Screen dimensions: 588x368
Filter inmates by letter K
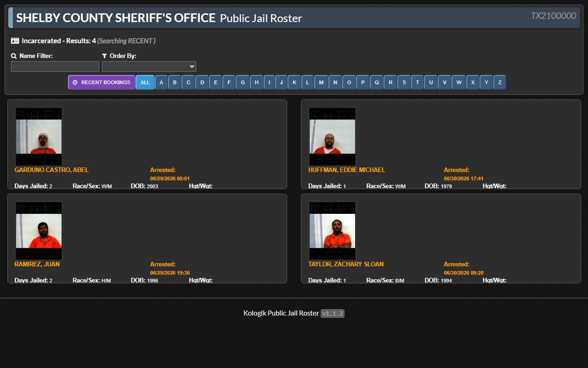click(294, 82)
